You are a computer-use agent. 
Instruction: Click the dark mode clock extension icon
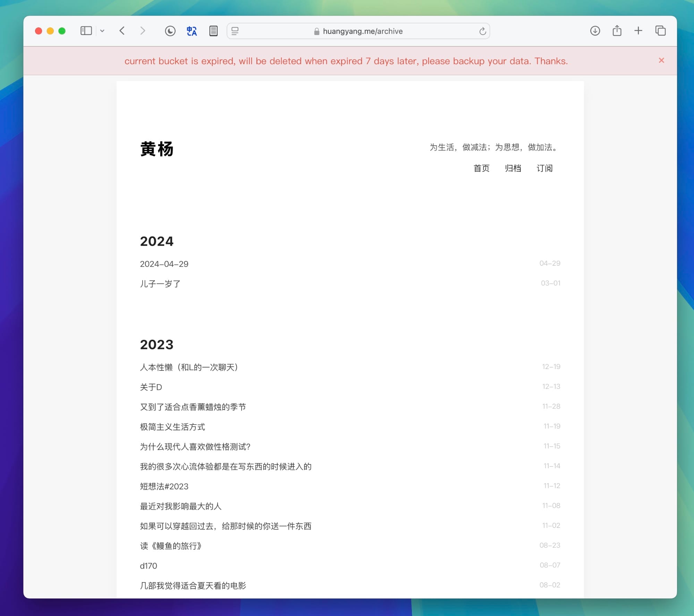[170, 31]
